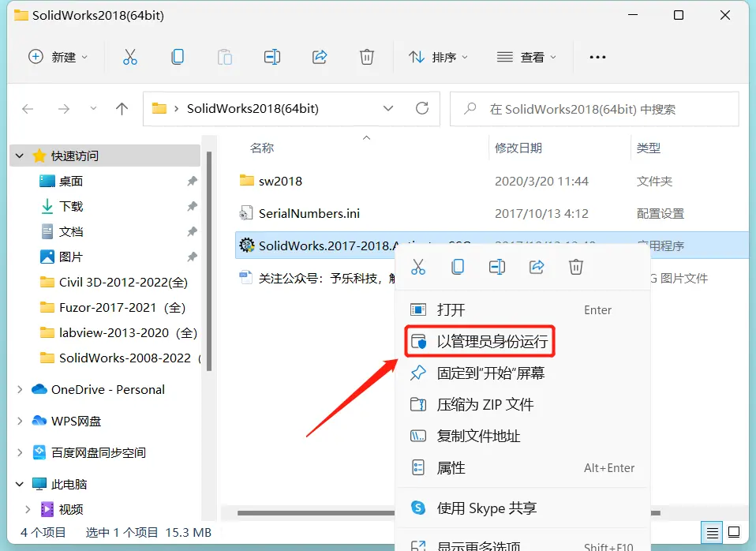Select the 百度网盘同步空间 item
The image size is (756, 551).
click(x=89, y=452)
